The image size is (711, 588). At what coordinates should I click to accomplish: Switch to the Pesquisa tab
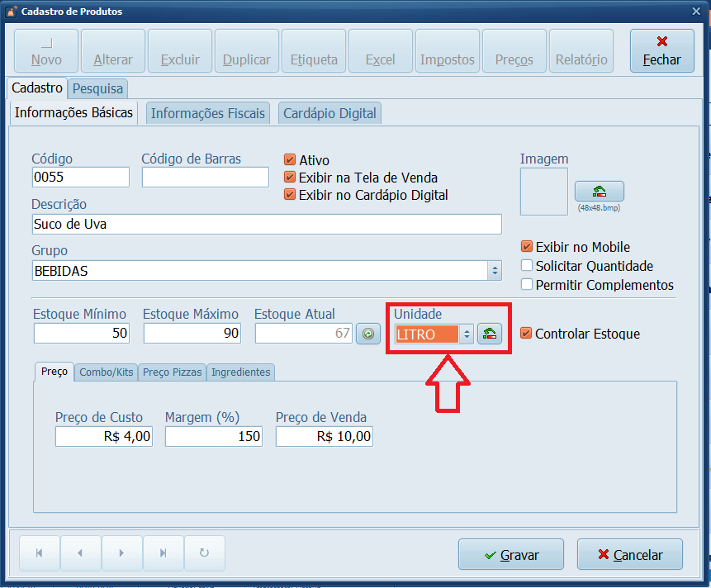coord(97,88)
